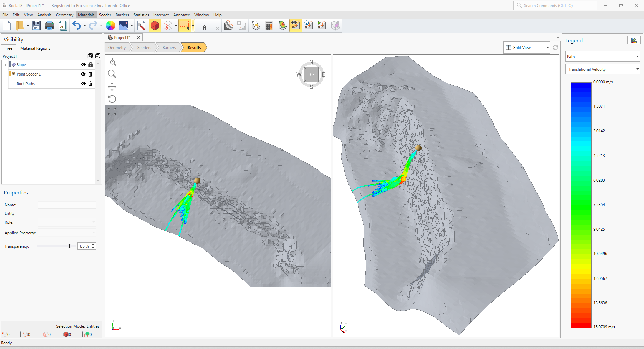644x349 pixels.
Task: Expand all tree nodes icon
Action: pos(90,56)
